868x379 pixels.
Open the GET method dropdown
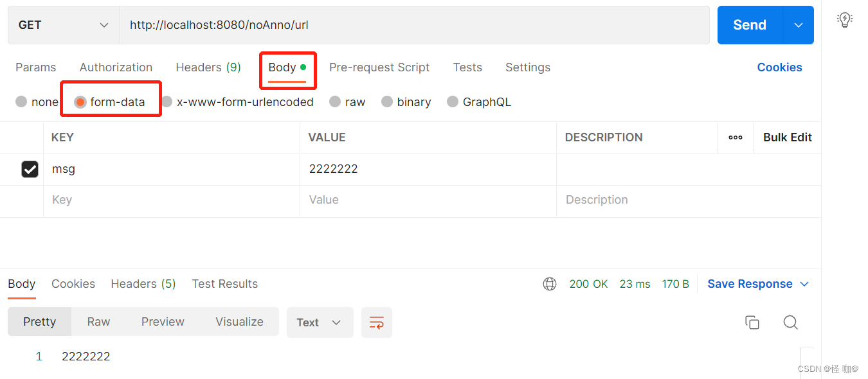63,25
